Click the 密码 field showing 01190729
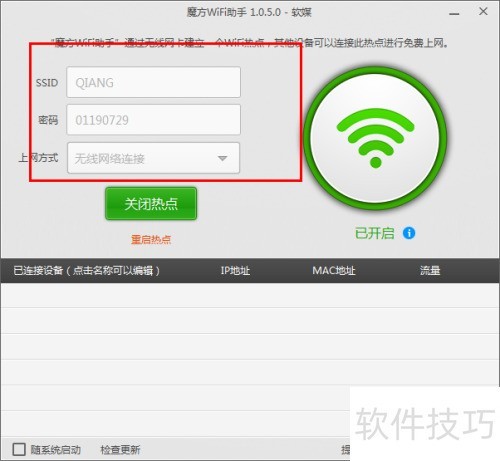Viewport: 500px width, 461px height. point(153,120)
